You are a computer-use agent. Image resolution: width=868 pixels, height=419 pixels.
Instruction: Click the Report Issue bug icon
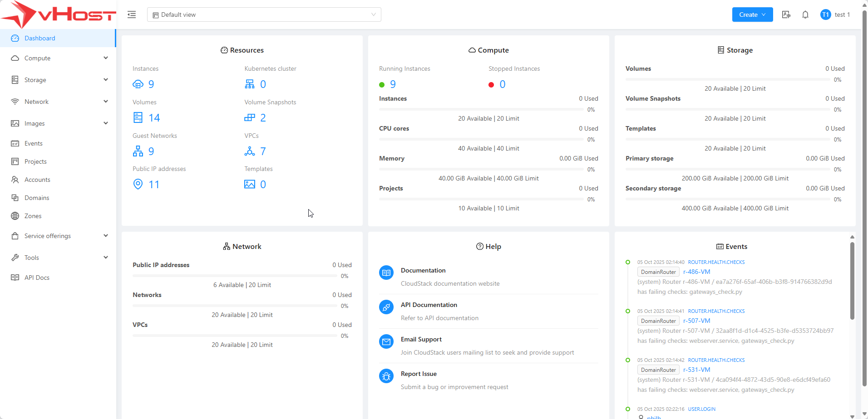[x=386, y=376]
